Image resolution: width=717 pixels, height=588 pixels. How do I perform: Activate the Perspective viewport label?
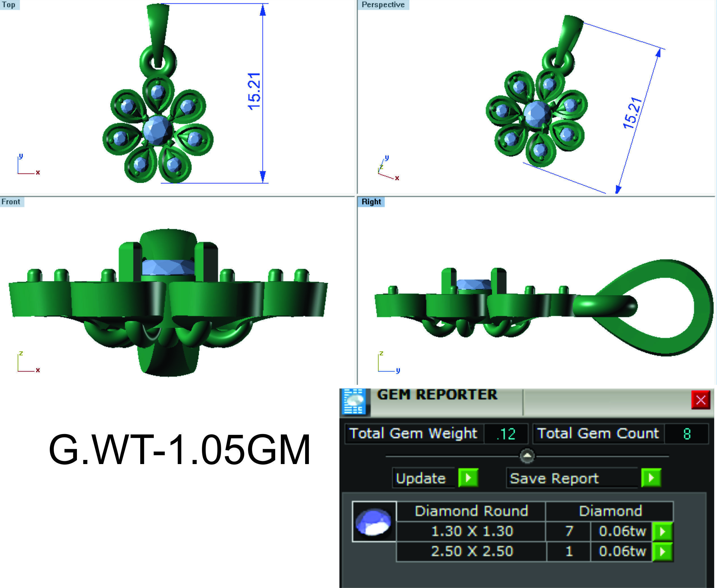coord(383,5)
